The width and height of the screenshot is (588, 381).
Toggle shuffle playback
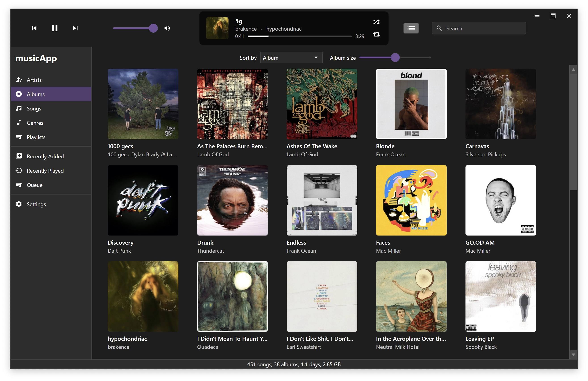(376, 22)
